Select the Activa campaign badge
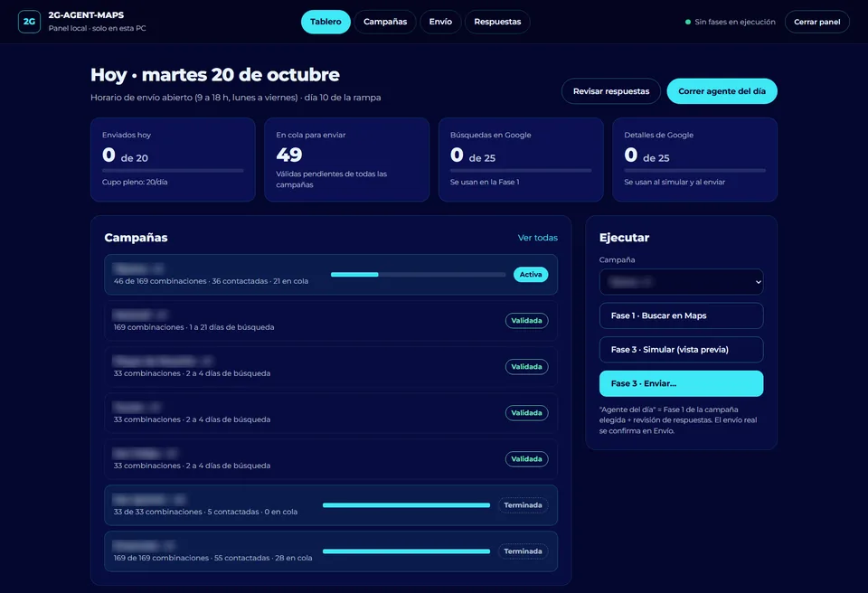 click(531, 275)
